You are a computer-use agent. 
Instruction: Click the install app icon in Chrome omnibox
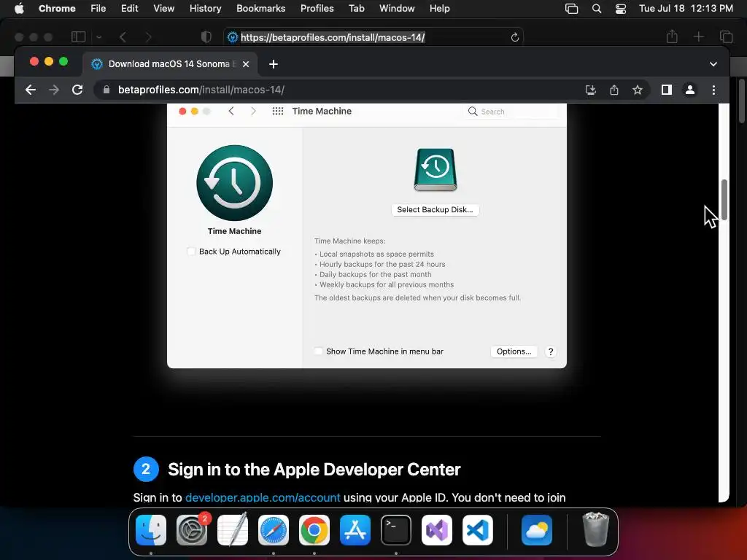coord(591,90)
